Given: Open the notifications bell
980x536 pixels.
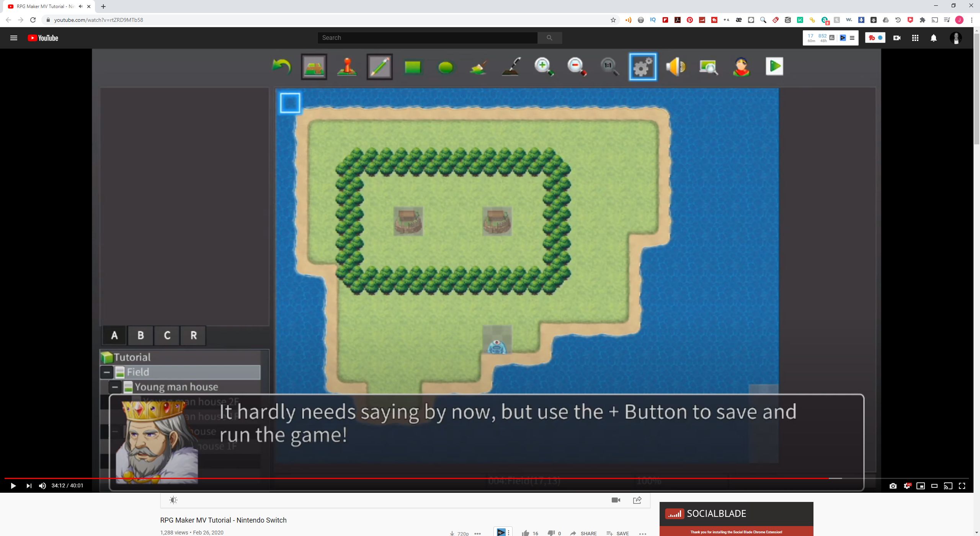Looking at the screenshot, I should tap(934, 38).
